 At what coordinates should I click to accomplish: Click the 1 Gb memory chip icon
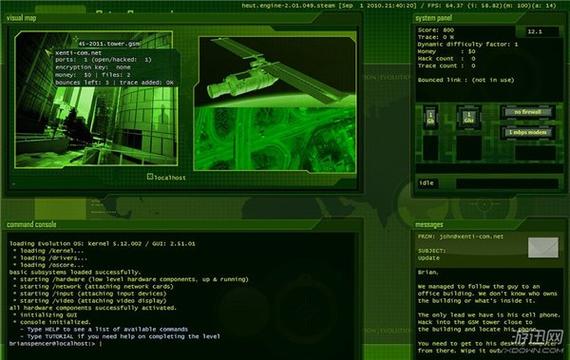(x=430, y=117)
